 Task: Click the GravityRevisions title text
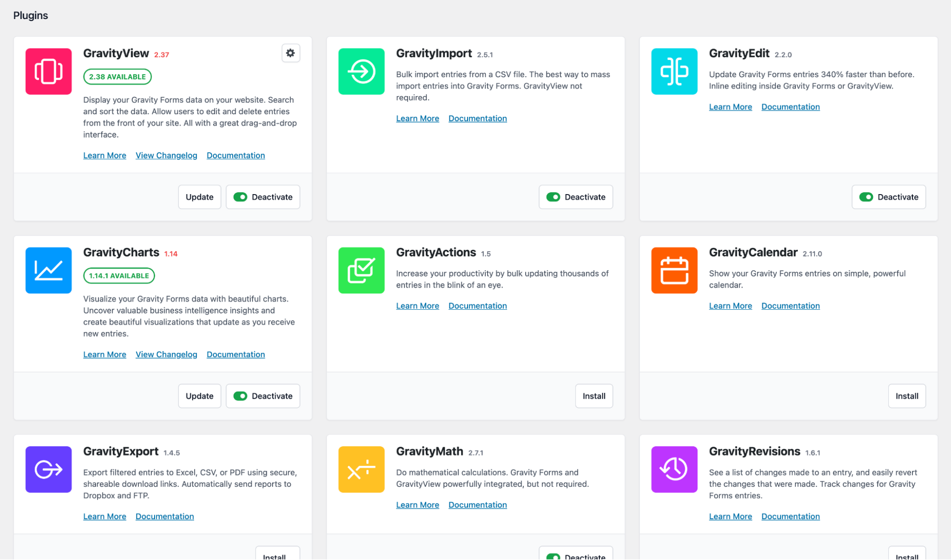[755, 451]
